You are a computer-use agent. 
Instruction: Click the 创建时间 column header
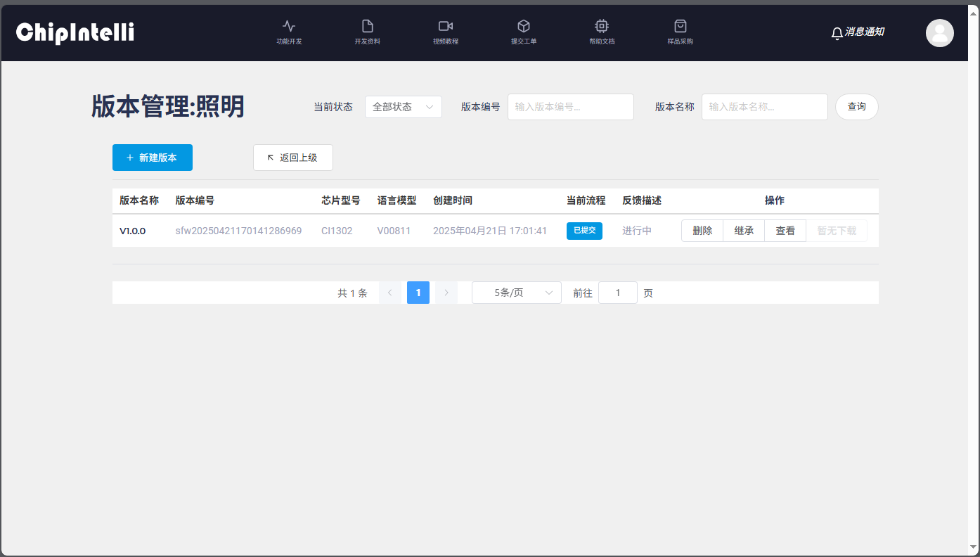[453, 200]
